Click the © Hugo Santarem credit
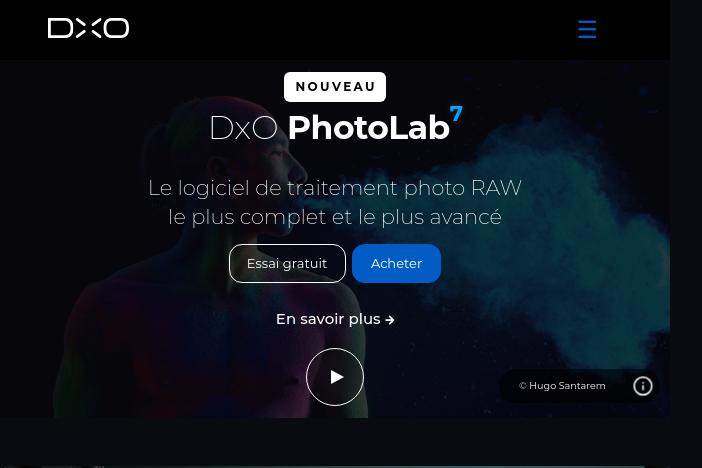This screenshot has height=468, width=702. click(562, 386)
